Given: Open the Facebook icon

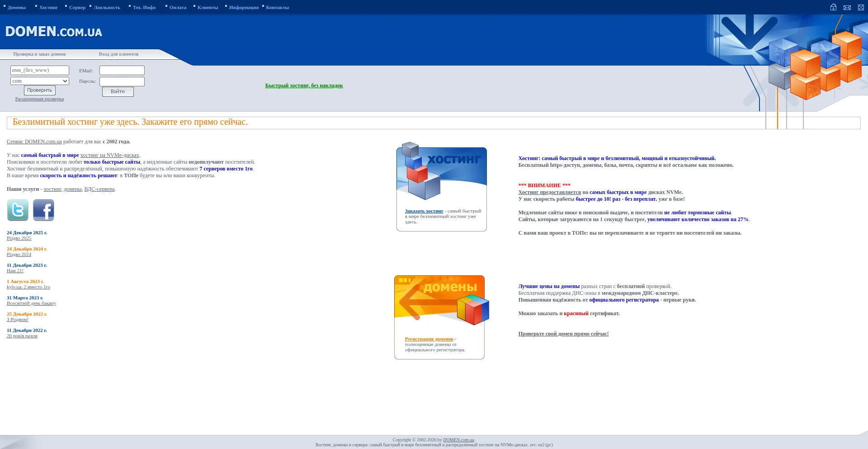Looking at the screenshot, I should pos(43,210).
